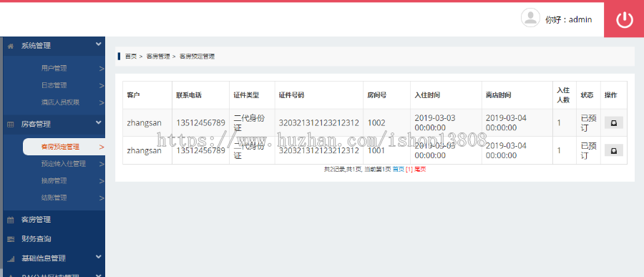Click the 你好：admin greeting text

[x=568, y=19]
